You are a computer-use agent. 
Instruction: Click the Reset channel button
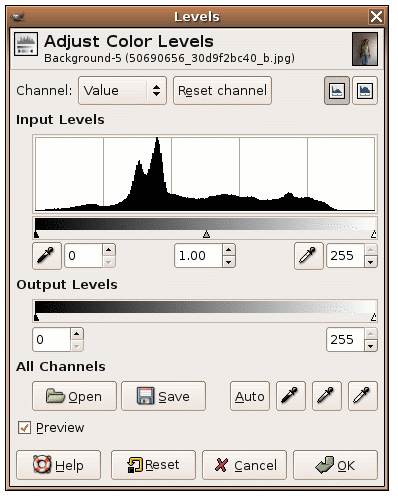click(x=222, y=91)
